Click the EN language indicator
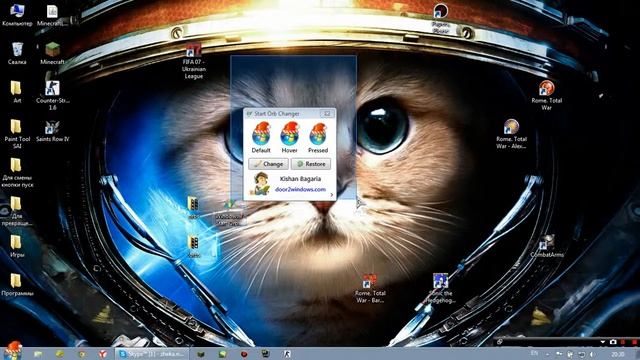The image size is (640, 360). point(534,353)
